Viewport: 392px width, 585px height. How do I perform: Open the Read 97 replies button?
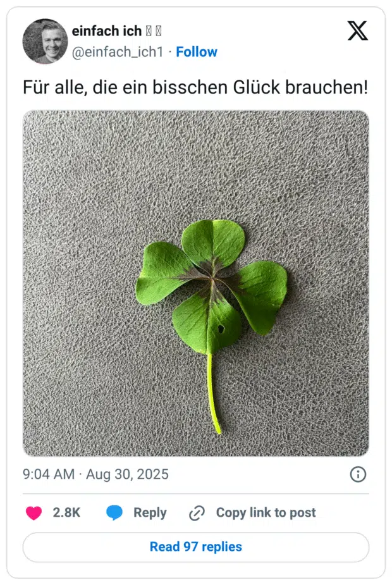(x=196, y=547)
